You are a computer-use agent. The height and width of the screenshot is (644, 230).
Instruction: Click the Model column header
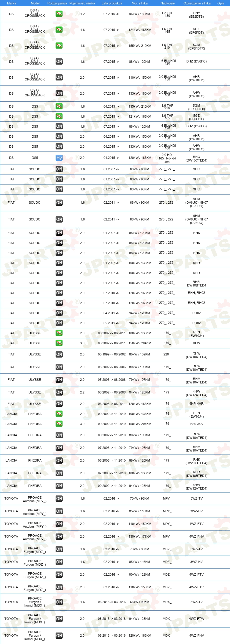tap(35, 3)
